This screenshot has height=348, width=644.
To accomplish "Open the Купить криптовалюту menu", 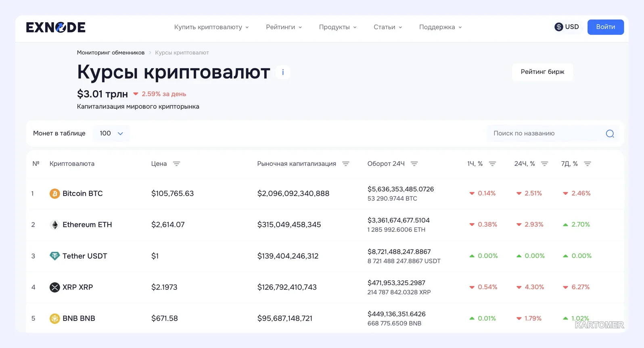I will (211, 27).
